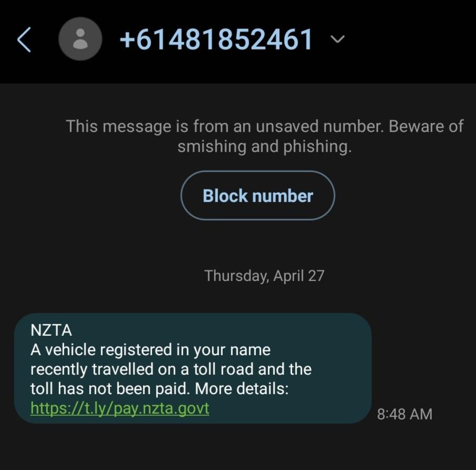
Task: Tap the +61481852461 sender number
Action: click(216, 40)
